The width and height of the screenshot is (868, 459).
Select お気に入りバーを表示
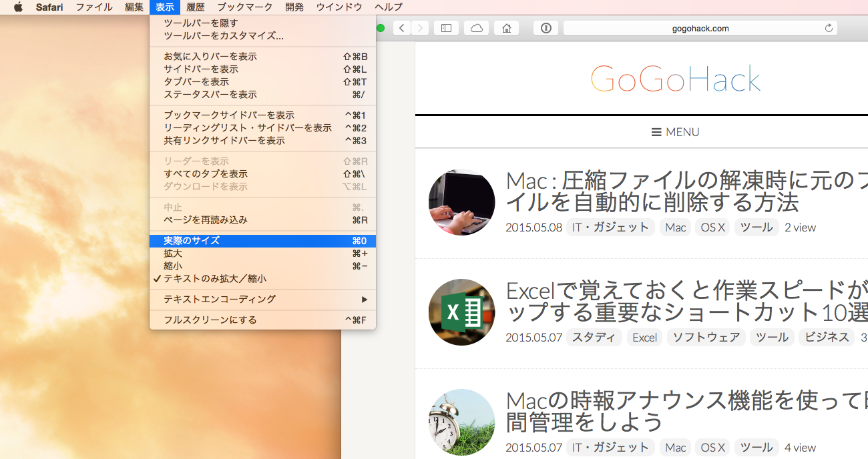pyautogui.click(x=262, y=57)
